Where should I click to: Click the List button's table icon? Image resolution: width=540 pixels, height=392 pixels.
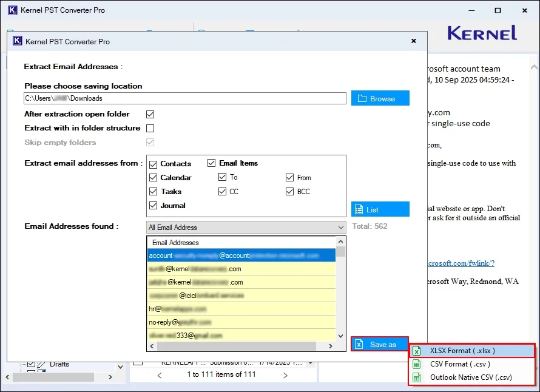[x=359, y=209]
